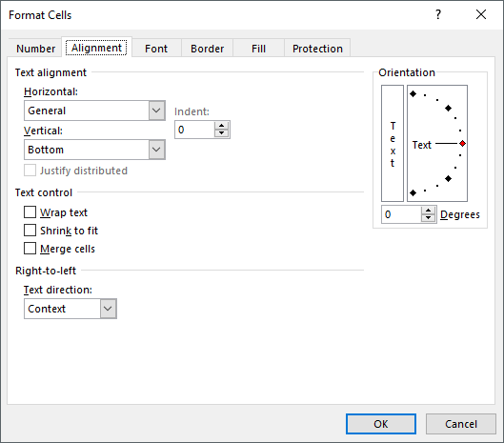
Task: Toggle the Justify distributed checkbox
Action: click(30, 171)
